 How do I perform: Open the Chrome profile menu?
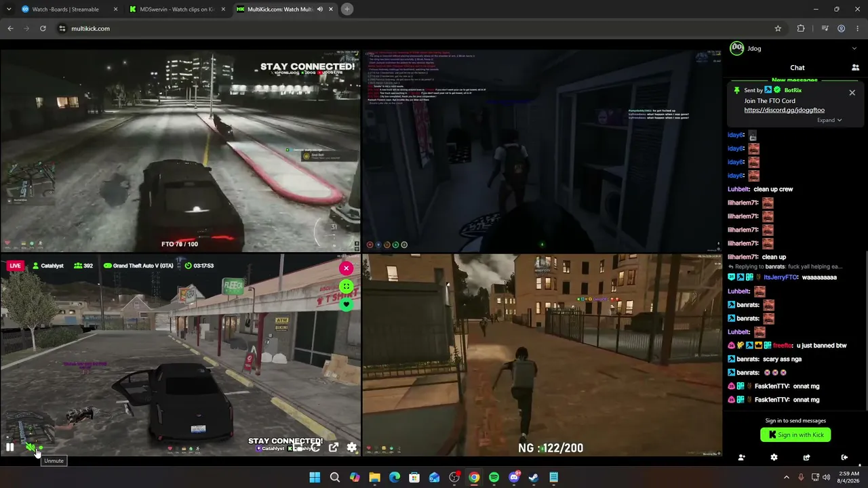point(842,28)
